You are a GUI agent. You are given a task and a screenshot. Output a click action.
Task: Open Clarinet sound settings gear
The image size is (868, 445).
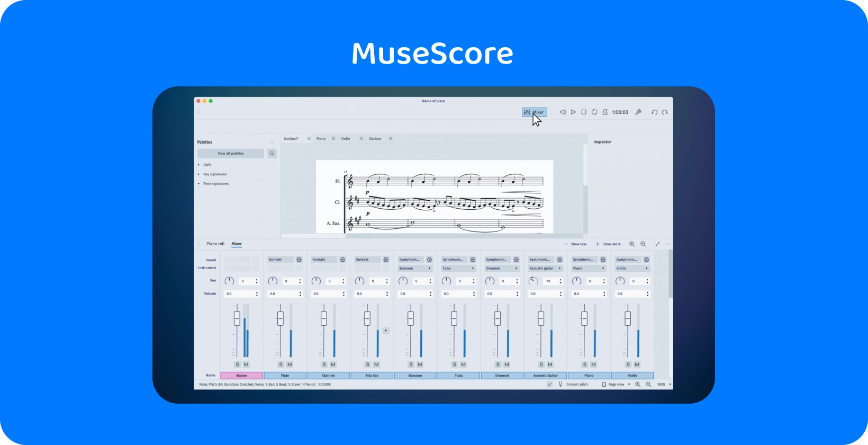point(342,260)
